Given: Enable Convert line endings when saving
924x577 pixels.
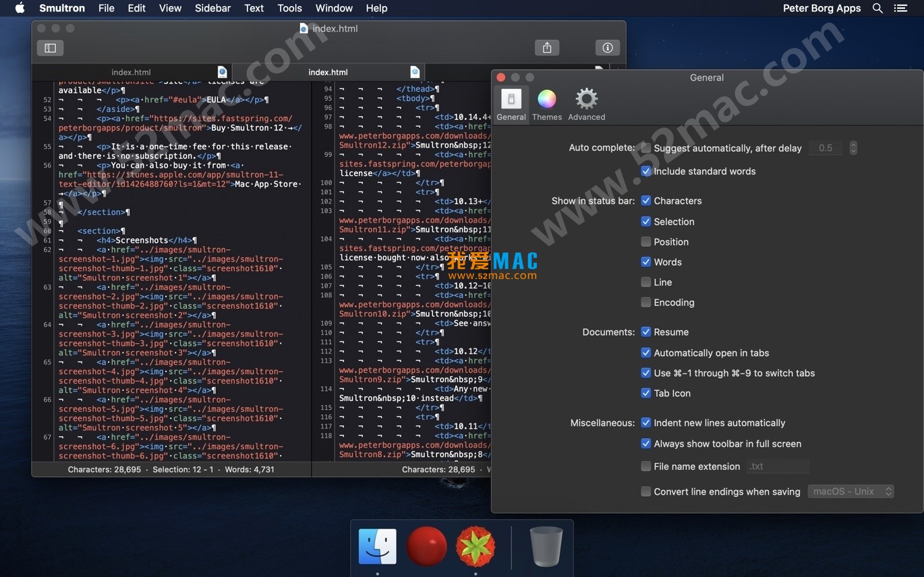Looking at the screenshot, I should coord(645,492).
